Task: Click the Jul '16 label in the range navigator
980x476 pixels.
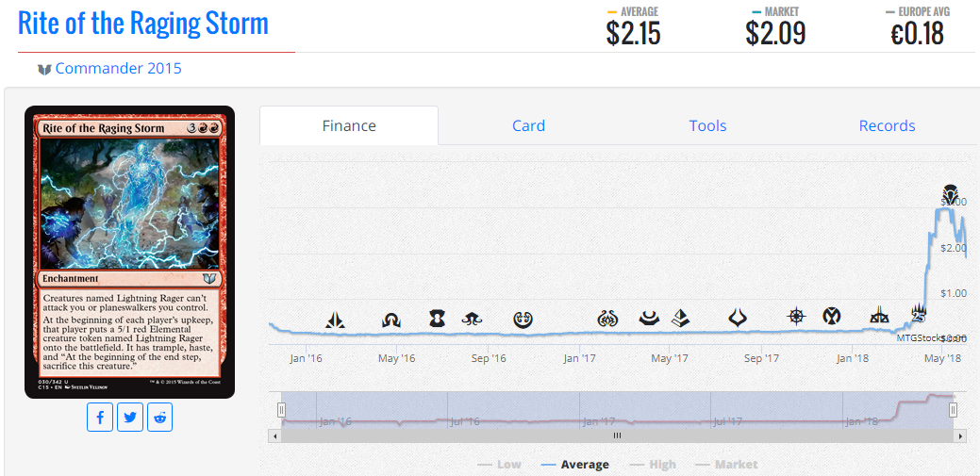Action: pyautogui.click(x=465, y=421)
